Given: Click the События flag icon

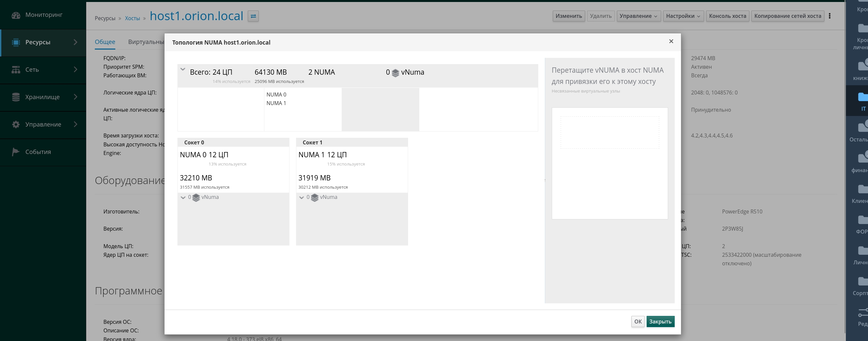Looking at the screenshot, I should click(16, 152).
